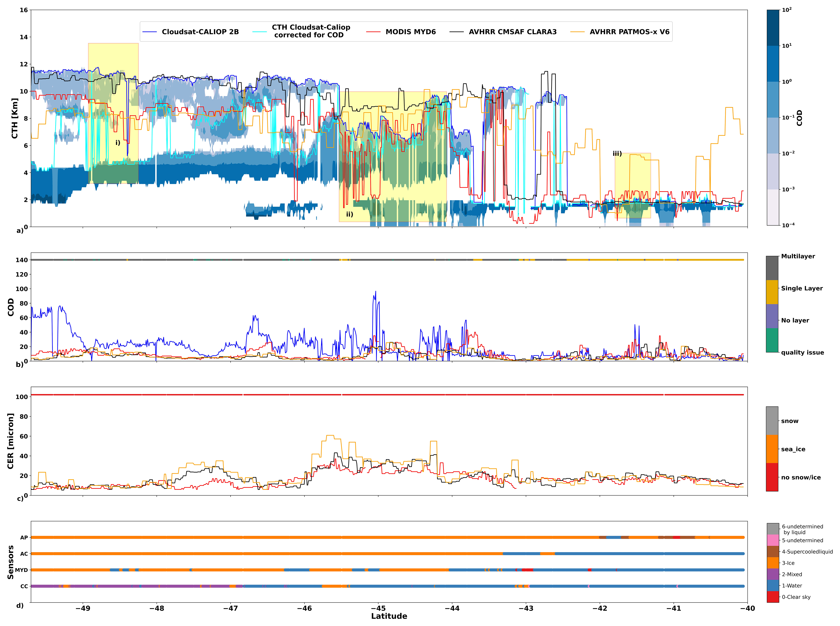
Task: Click the no snow/ice red swatch
Action: pyautogui.click(x=772, y=477)
